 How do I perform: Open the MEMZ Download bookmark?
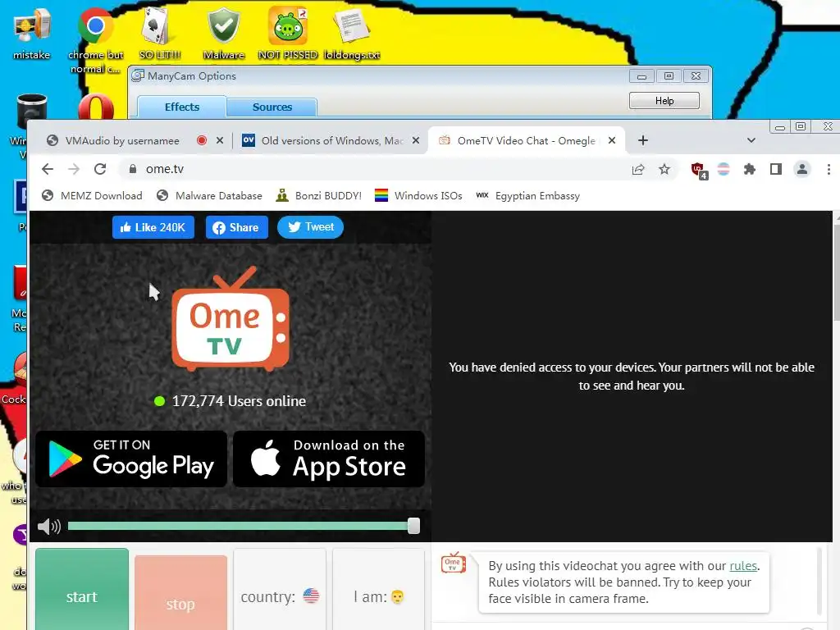click(92, 195)
